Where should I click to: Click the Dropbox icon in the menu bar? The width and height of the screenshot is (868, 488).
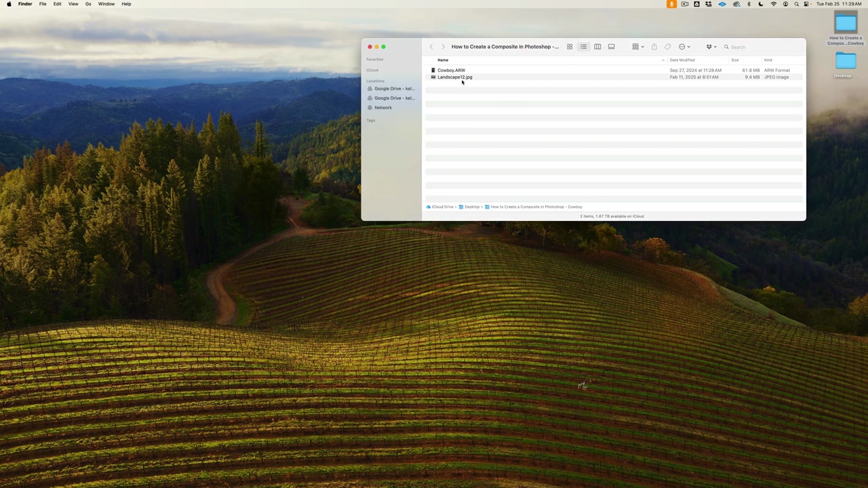point(709,4)
